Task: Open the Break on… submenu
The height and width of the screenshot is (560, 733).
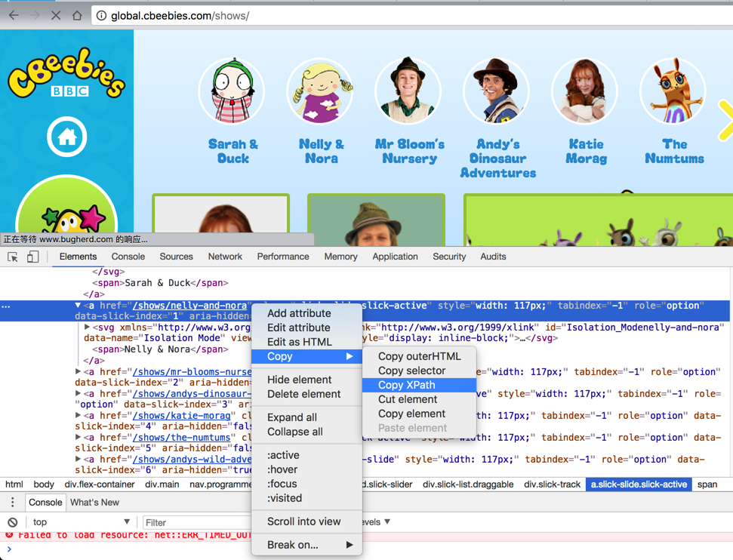Action: tap(306, 545)
